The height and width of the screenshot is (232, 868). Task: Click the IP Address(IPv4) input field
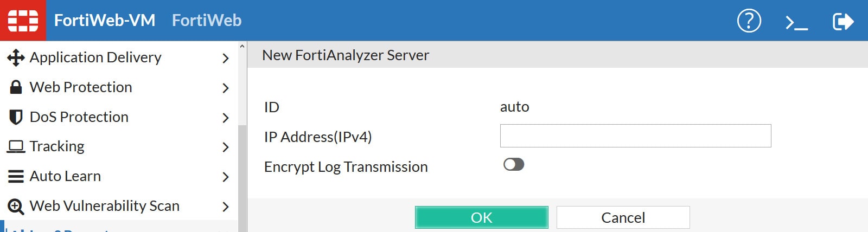click(635, 136)
